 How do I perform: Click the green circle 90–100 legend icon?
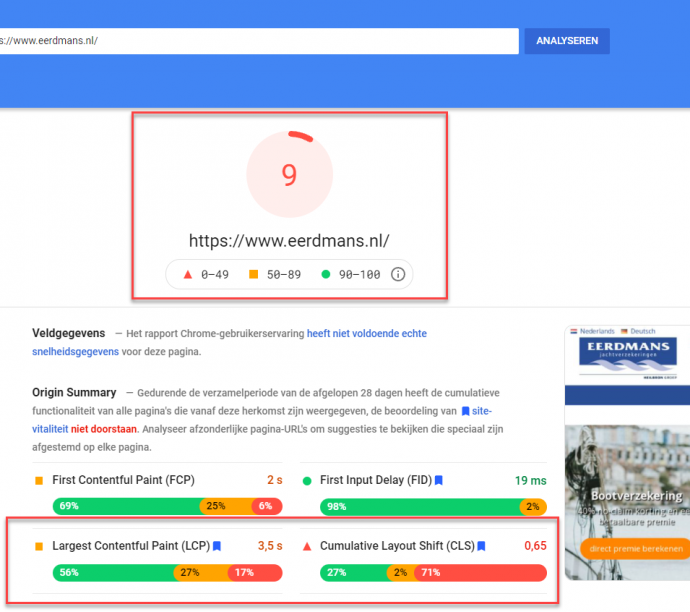pos(326,275)
